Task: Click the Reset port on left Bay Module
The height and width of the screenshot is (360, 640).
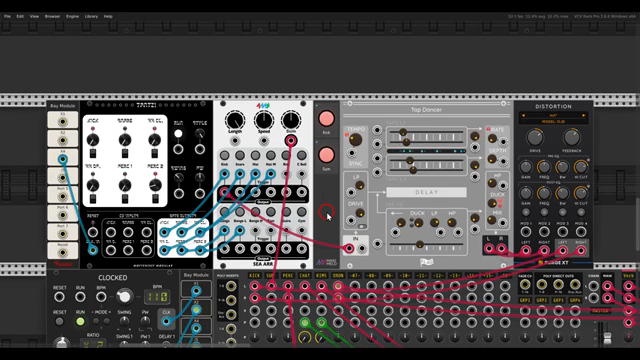Action: pos(62,252)
